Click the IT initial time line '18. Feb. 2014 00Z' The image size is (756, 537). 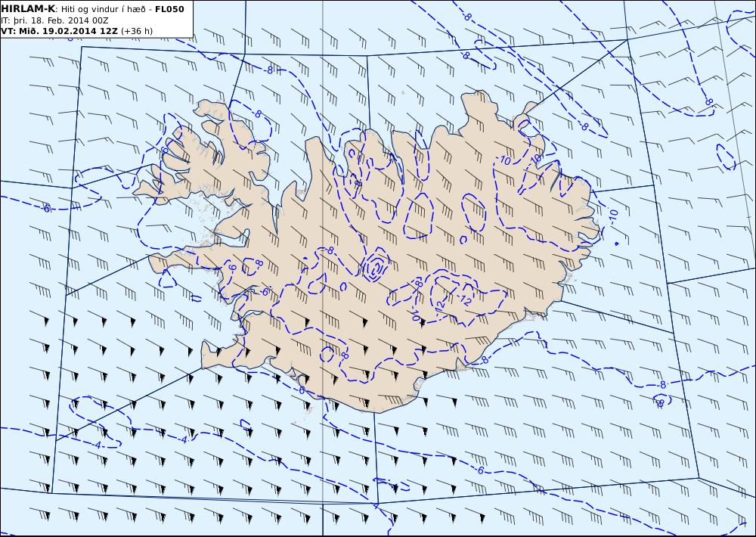(55, 20)
